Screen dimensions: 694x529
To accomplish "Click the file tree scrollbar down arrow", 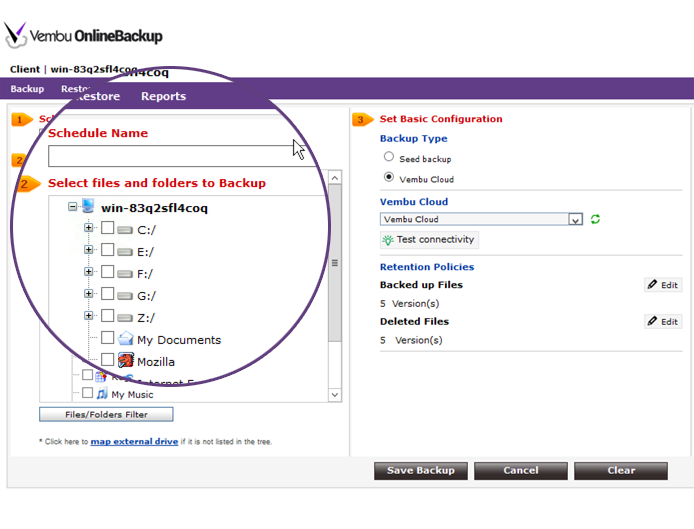I will [x=335, y=395].
